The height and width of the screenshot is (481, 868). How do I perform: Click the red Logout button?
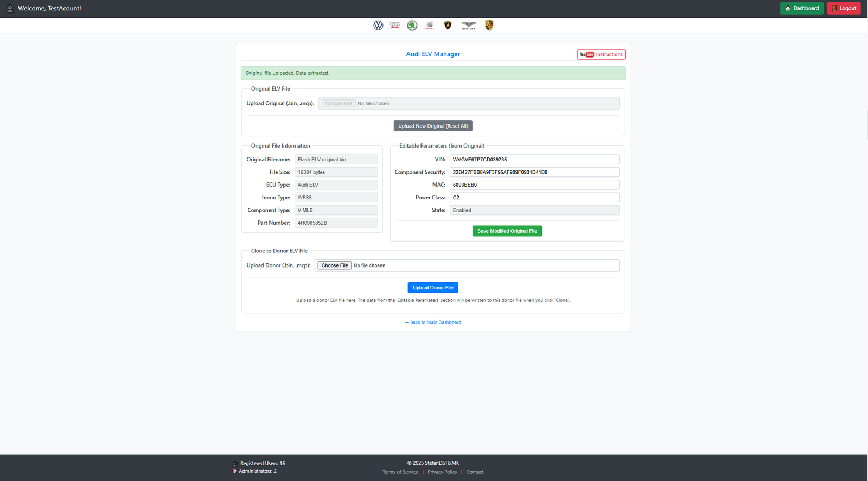tap(844, 8)
